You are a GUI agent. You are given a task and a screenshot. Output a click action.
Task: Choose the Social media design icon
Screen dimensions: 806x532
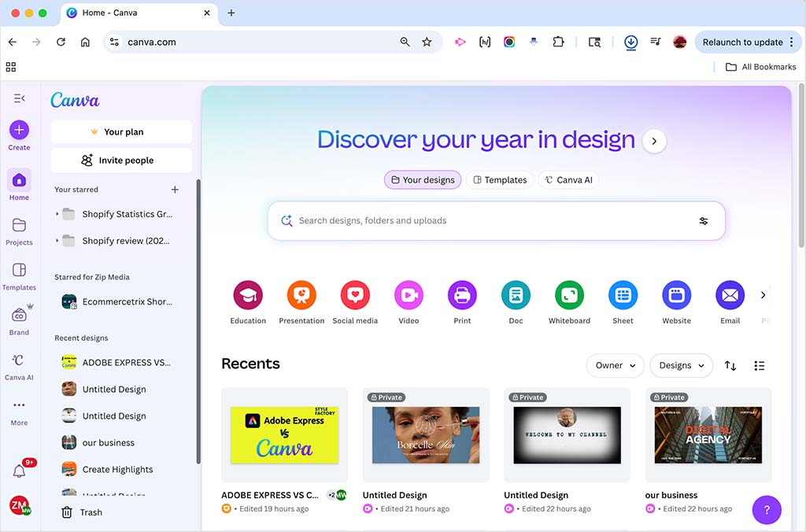(x=355, y=296)
